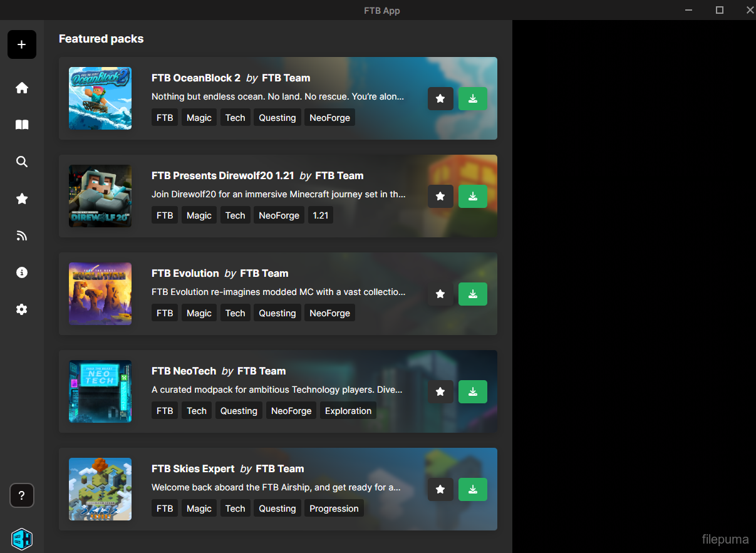
Task: Install FTB Presents Direwolf20 1.21 using the green button
Action: [x=473, y=196]
